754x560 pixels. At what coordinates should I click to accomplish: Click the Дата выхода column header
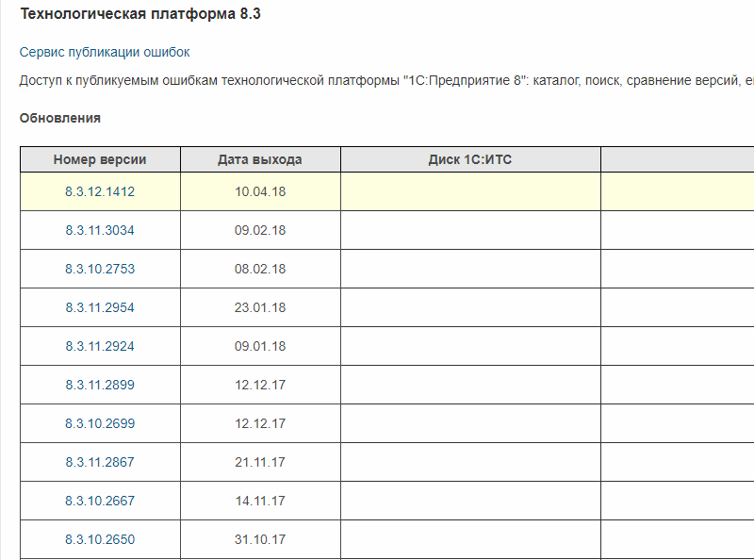click(x=260, y=159)
